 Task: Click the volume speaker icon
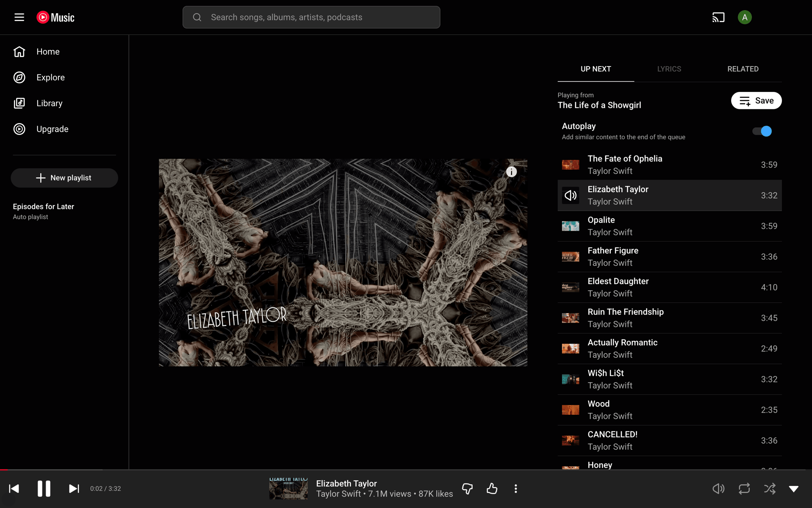point(718,489)
